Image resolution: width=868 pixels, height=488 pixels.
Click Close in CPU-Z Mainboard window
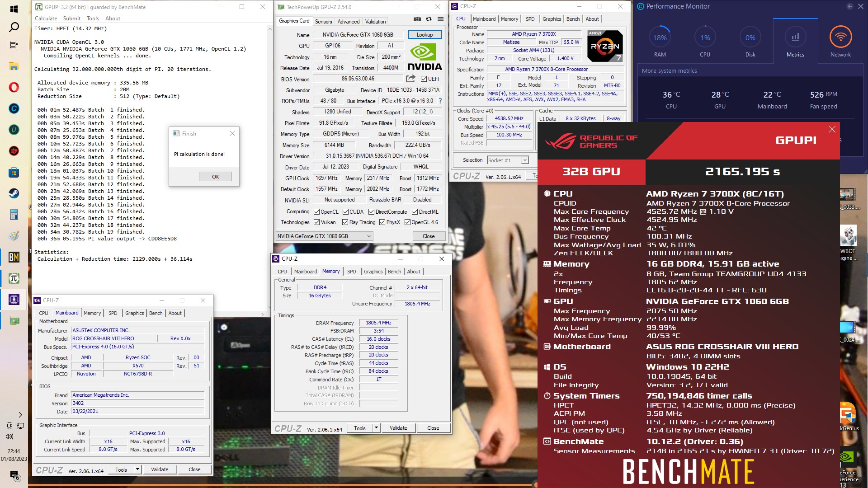tap(194, 469)
